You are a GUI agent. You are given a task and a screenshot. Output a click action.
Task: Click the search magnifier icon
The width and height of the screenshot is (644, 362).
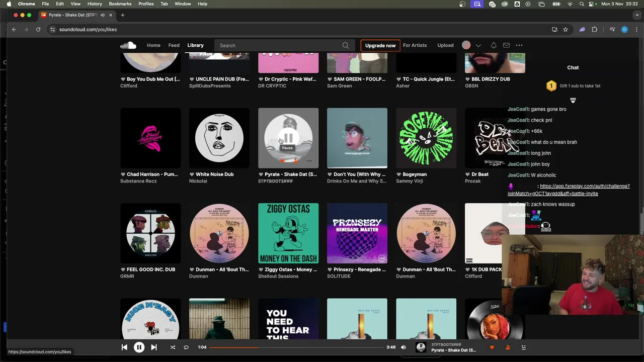346,45
